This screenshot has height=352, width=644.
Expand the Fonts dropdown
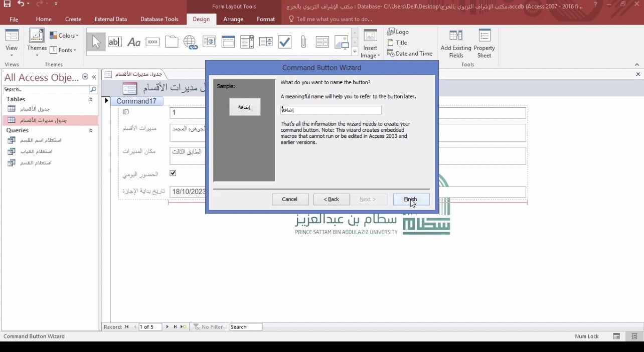[64, 50]
